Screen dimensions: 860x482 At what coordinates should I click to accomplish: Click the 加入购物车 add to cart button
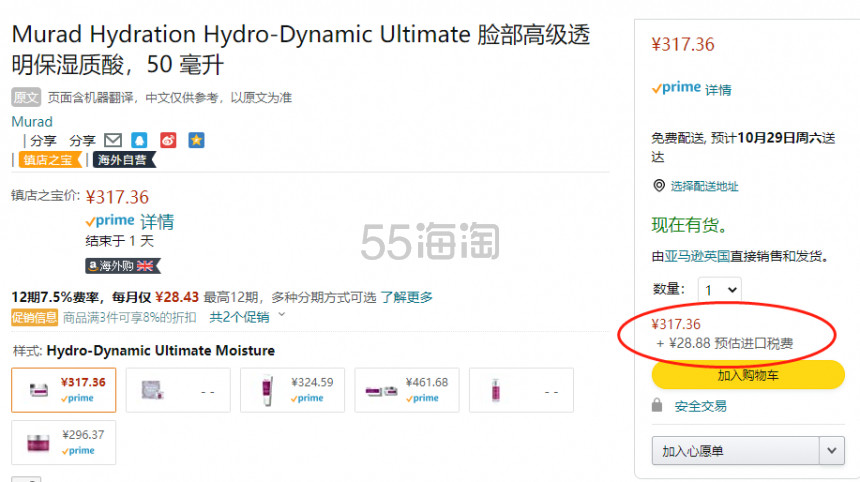pos(748,375)
